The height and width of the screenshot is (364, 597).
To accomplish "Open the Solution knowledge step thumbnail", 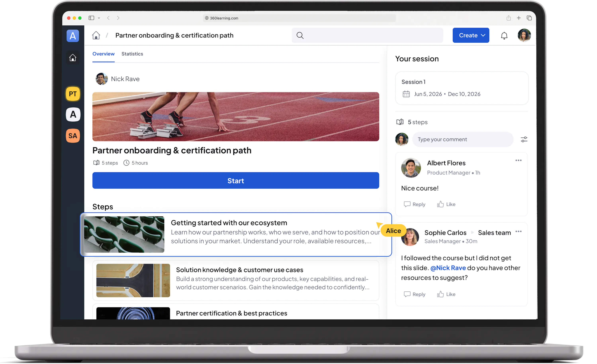I will click(133, 280).
